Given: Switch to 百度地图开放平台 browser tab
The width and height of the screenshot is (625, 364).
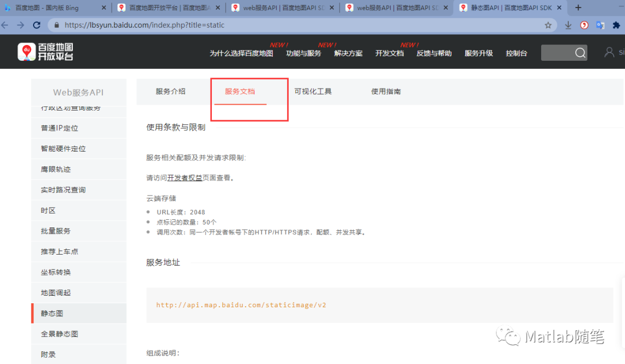Looking at the screenshot, I should pos(170,8).
